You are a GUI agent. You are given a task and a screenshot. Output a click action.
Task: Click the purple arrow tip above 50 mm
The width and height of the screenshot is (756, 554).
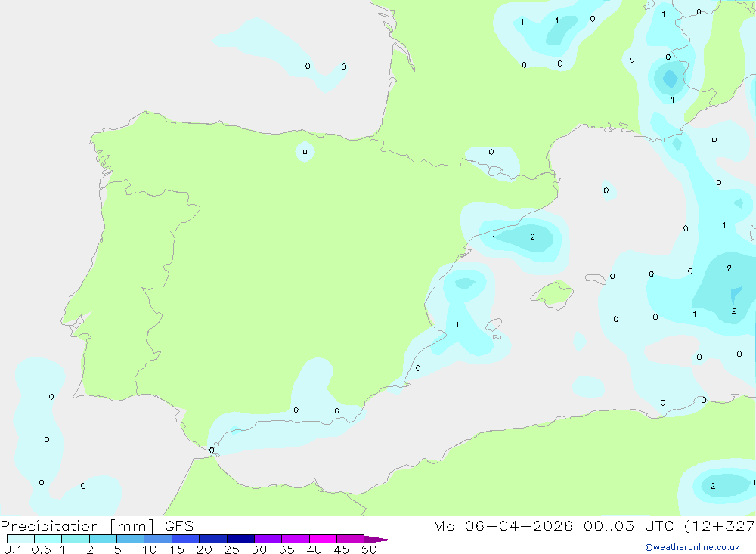click(x=378, y=540)
